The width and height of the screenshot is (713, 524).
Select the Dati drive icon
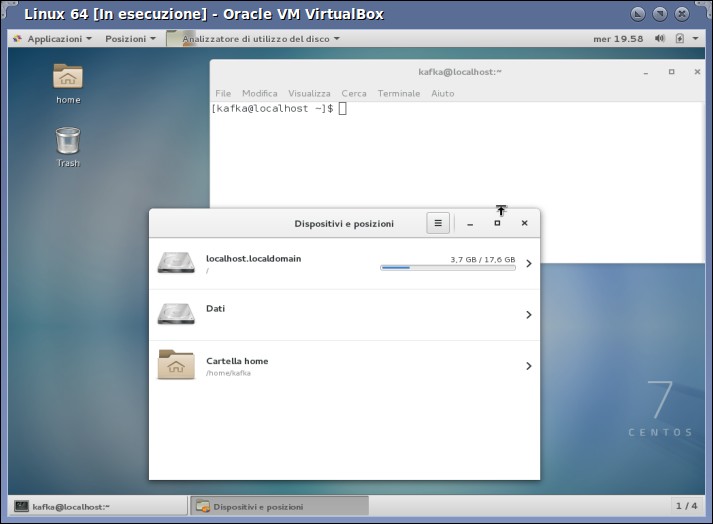tap(176, 314)
